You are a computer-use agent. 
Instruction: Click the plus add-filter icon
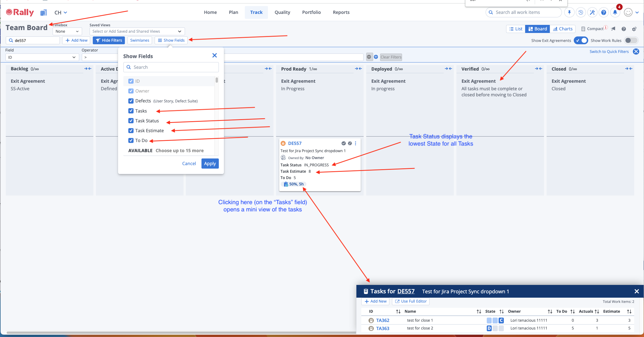coord(376,57)
